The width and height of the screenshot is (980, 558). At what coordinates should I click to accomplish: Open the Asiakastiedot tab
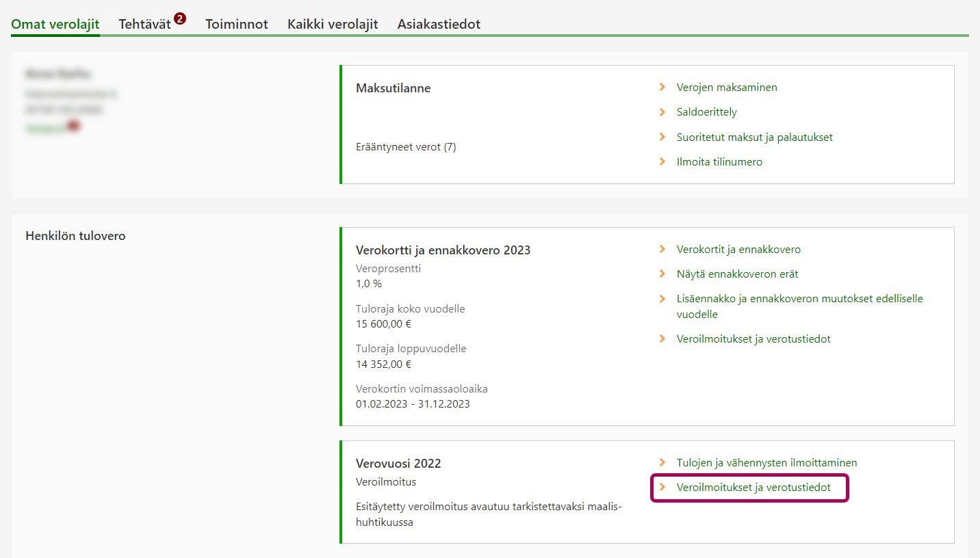(x=439, y=24)
